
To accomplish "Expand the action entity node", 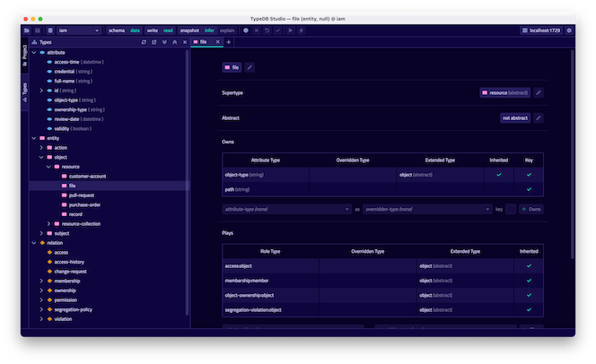I will point(41,148).
